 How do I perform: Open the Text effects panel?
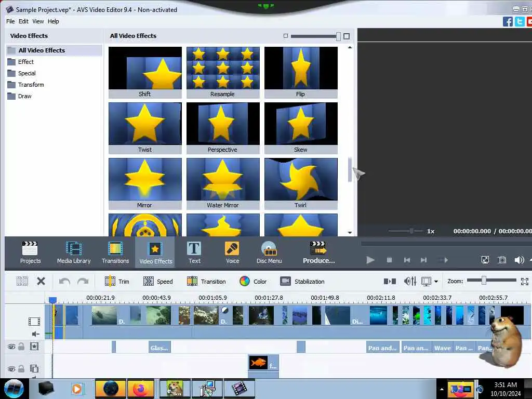pos(194,252)
